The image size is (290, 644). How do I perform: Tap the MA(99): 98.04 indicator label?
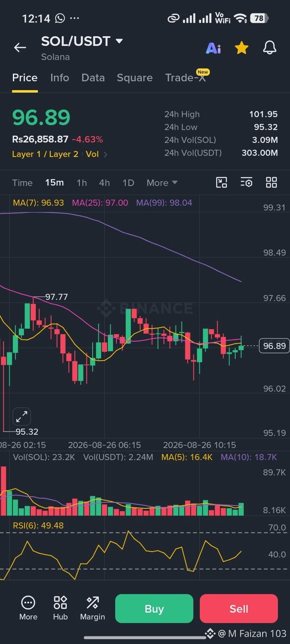[164, 202]
